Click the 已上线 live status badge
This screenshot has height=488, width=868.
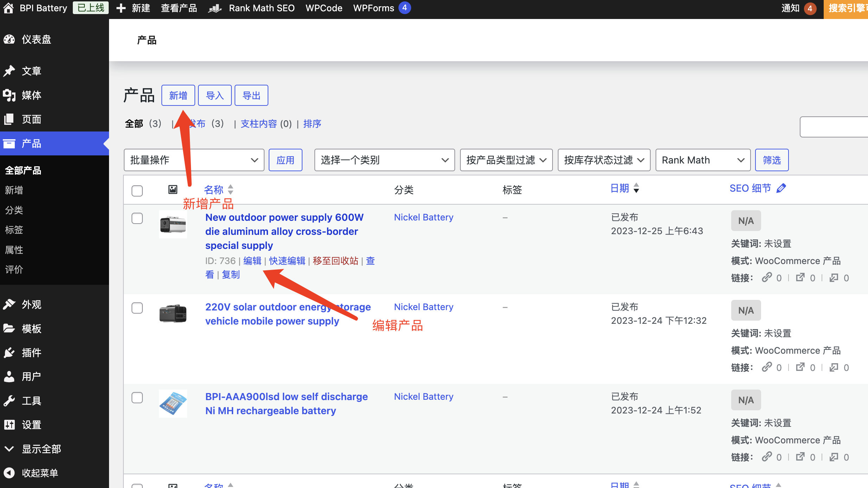tap(91, 8)
